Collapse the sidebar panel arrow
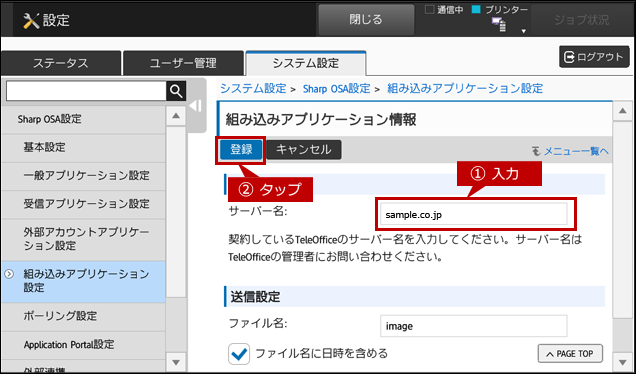The width and height of the screenshot is (636, 374). 196,106
